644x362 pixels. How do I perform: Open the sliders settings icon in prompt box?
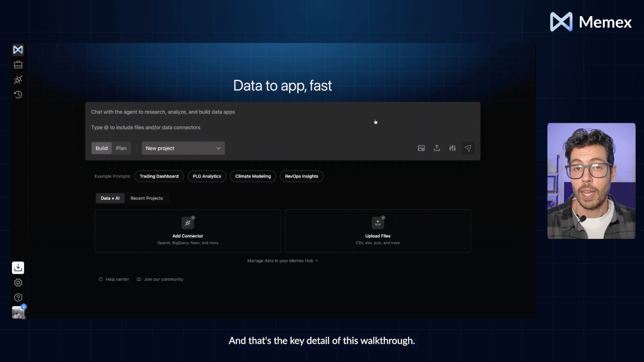click(453, 148)
